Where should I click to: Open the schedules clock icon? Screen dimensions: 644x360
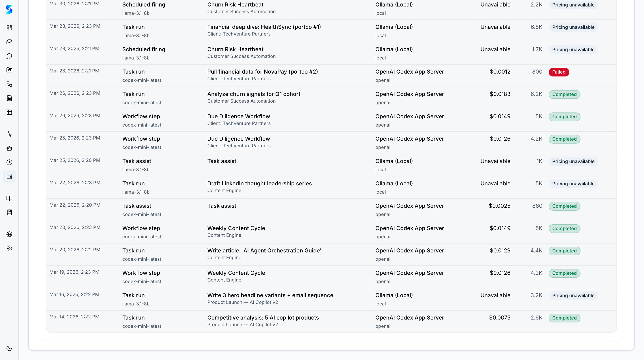9,163
